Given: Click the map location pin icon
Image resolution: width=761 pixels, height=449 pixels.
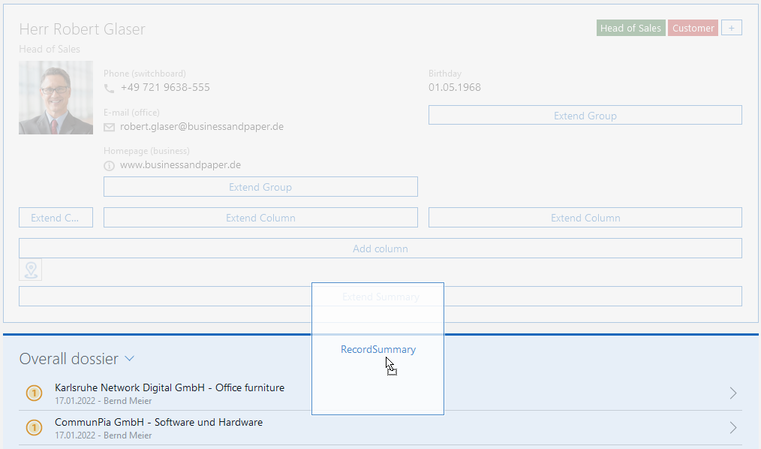Looking at the screenshot, I should coord(31,270).
